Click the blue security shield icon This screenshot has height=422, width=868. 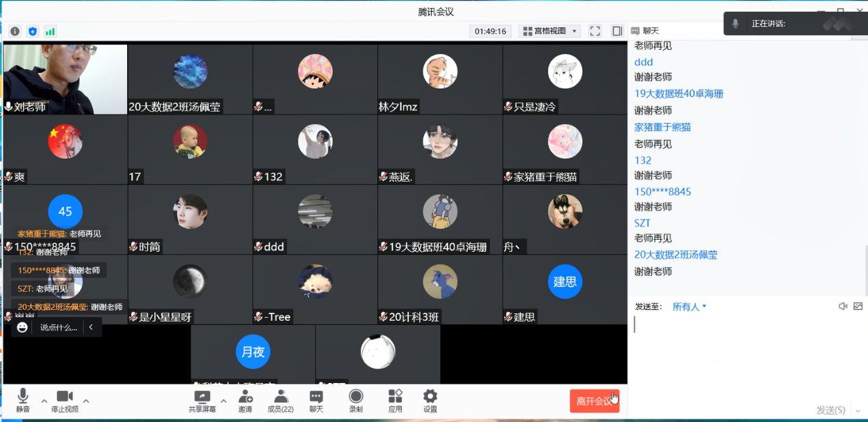(33, 31)
